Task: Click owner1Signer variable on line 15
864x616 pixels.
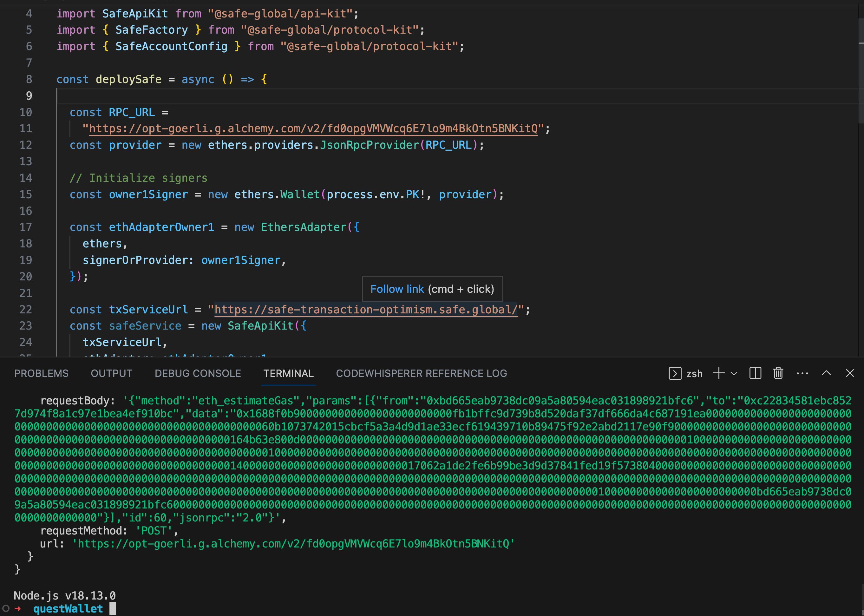Action: pos(148,194)
